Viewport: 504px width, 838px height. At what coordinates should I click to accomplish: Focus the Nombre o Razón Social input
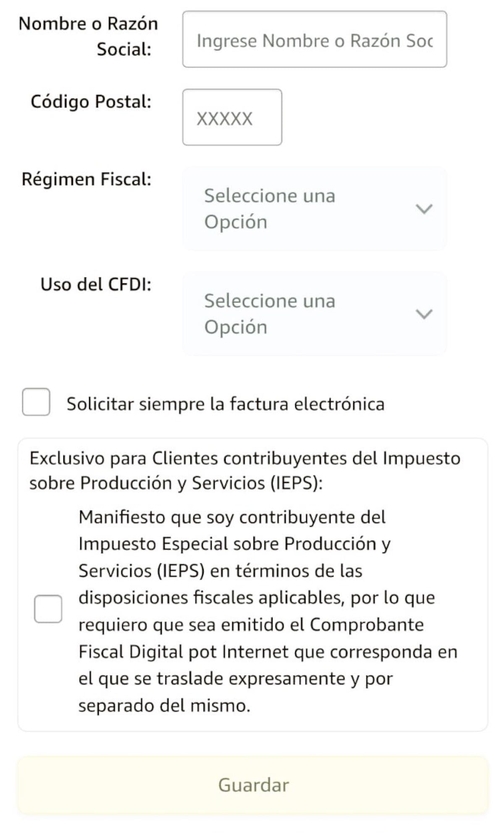click(314, 40)
